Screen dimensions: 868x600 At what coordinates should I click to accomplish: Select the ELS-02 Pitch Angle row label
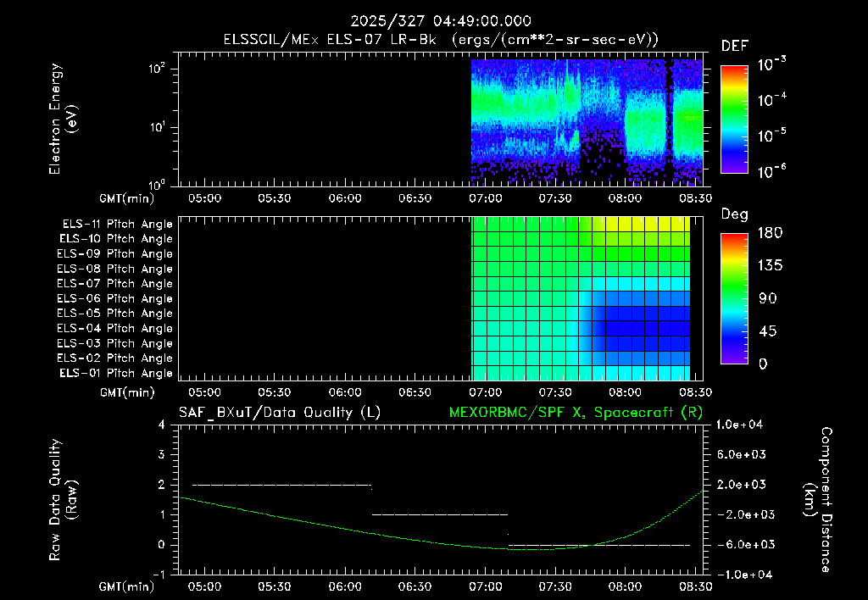point(114,358)
